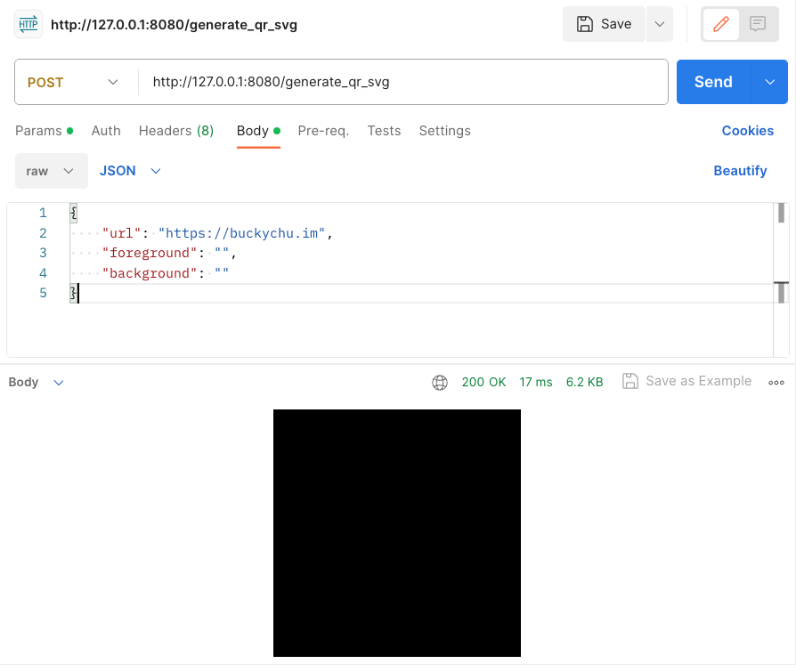Click Beautify to format the JSON

[740, 171]
